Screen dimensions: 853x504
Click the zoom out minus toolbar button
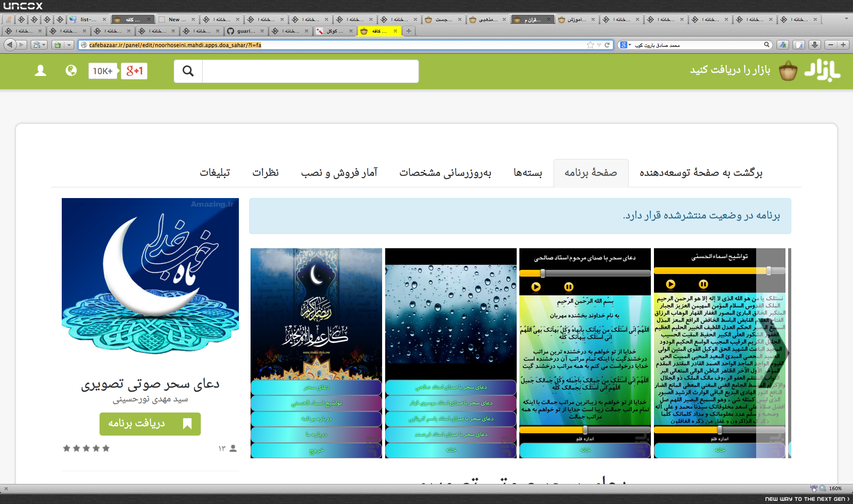click(831, 45)
